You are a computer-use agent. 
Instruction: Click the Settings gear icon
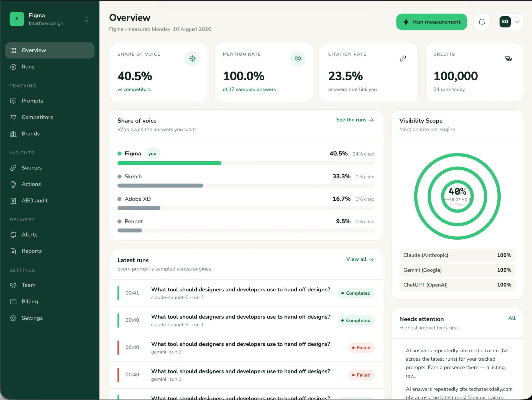(x=13, y=318)
